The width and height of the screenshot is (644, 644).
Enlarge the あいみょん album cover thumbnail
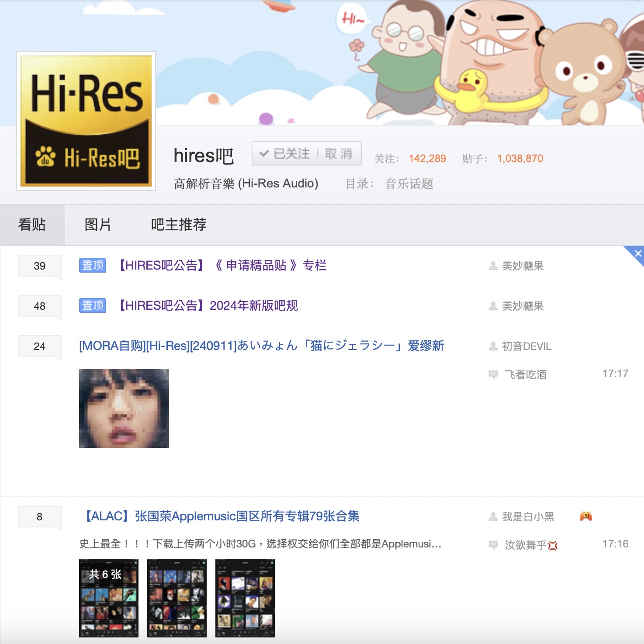coord(124,409)
